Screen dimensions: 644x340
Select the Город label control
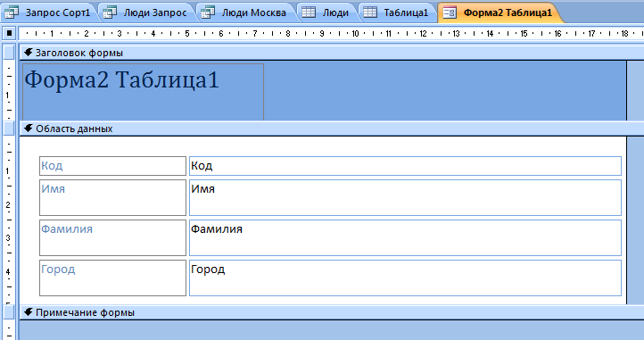[113, 278]
